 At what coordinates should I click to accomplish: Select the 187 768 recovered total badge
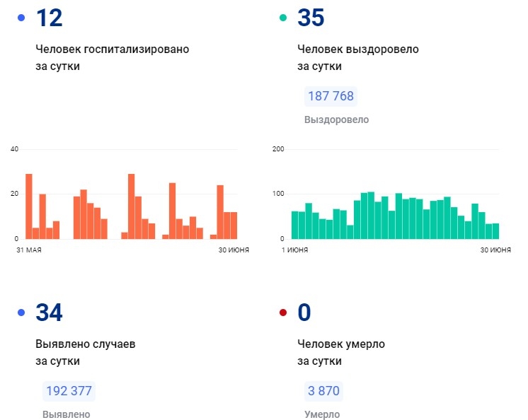[x=330, y=96]
